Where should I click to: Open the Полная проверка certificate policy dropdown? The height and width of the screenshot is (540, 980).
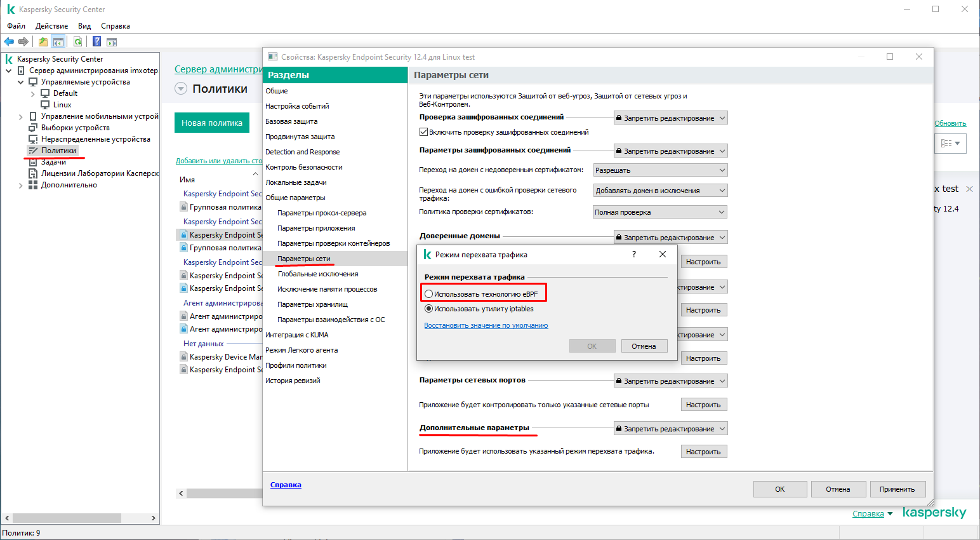coord(660,212)
